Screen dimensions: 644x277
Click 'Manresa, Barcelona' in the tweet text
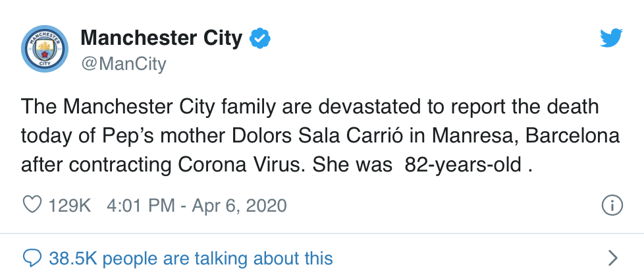click(525, 137)
